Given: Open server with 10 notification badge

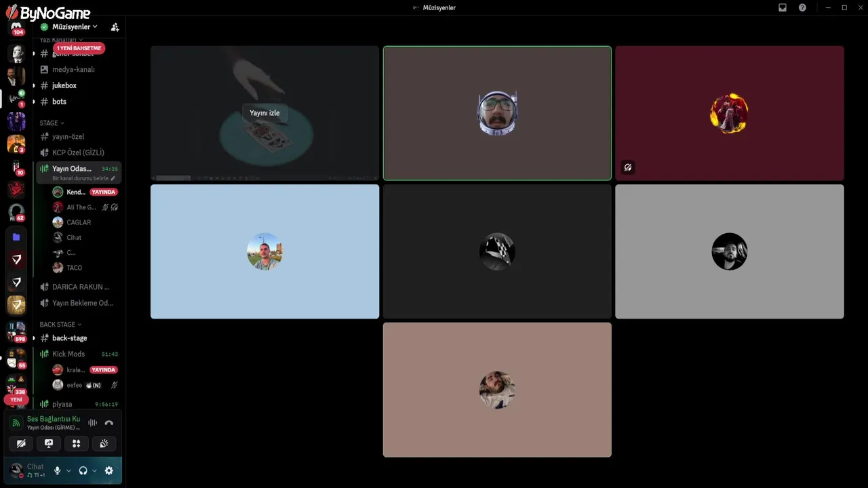Looking at the screenshot, I should click(16, 167).
